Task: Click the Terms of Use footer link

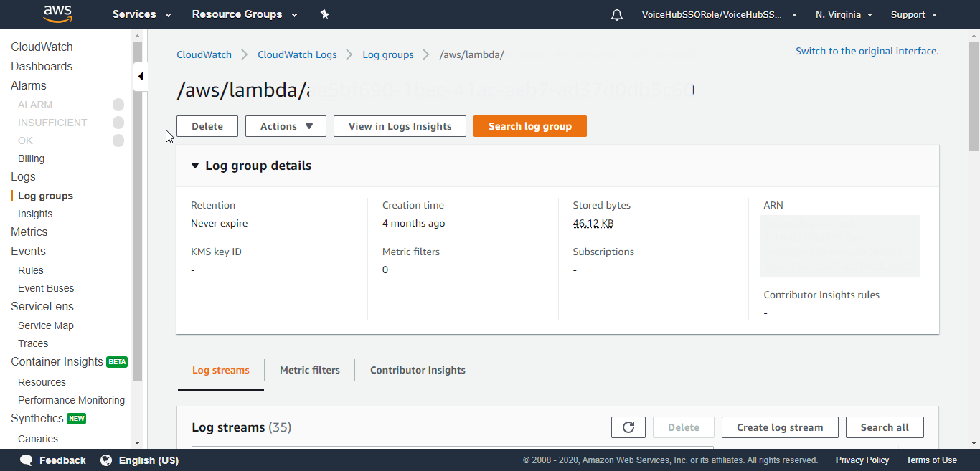Action: tap(931, 460)
